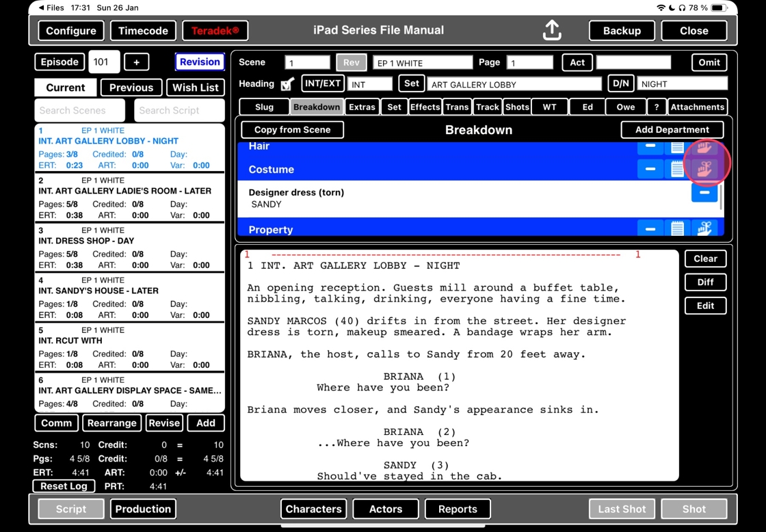Open the notepad icon in the Property row
766x532 pixels.
click(677, 229)
